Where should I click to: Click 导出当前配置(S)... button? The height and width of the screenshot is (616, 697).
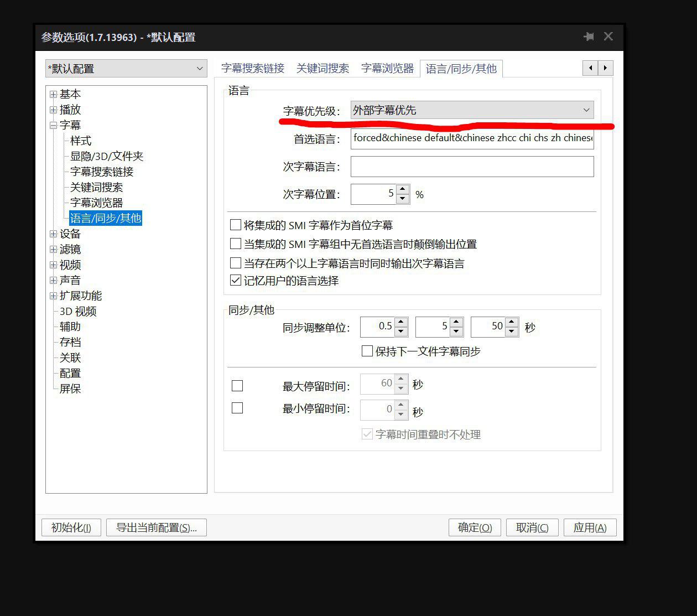click(x=157, y=527)
